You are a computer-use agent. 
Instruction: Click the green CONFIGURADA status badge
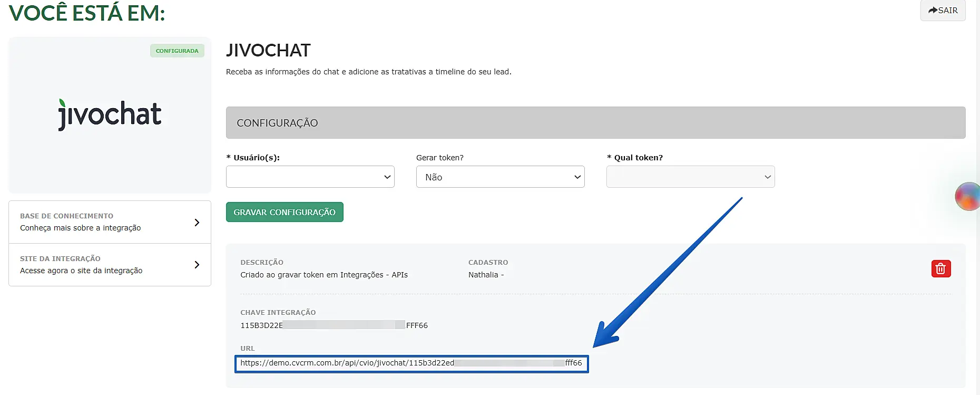177,51
